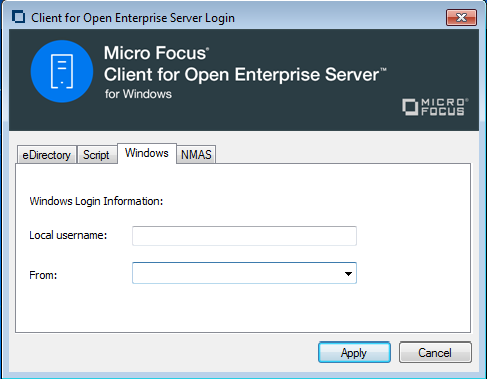Click the Client for Open Enterprise Server banner title
This screenshot has height=379, width=487.
click(245, 75)
